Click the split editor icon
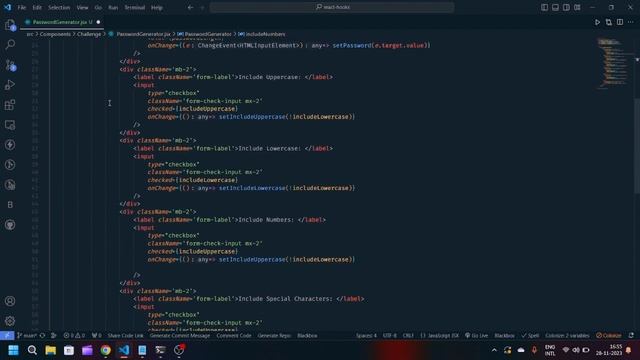Screen dimensions: 640x360 pyautogui.click(x=620, y=22)
